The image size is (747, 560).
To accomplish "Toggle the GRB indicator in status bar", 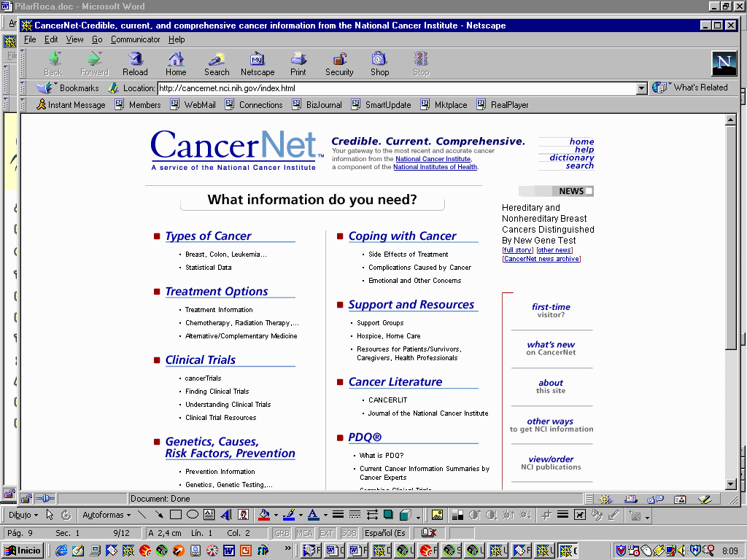I will tap(282, 533).
